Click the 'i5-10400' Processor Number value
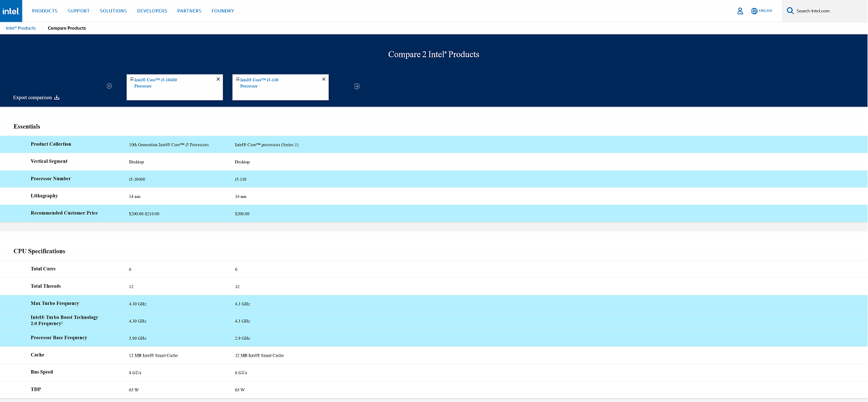 click(137, 180)
